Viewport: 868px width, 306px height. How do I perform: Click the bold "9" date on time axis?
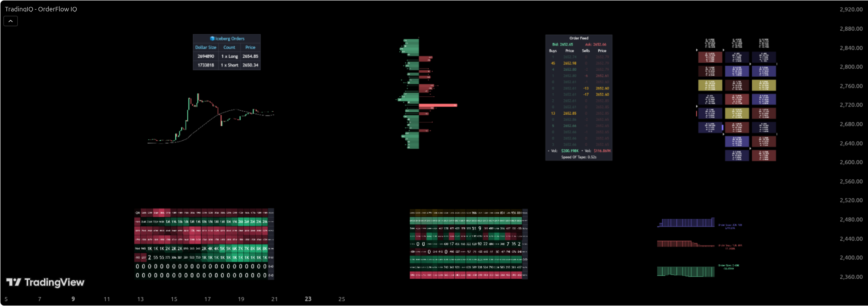(73, 299)
